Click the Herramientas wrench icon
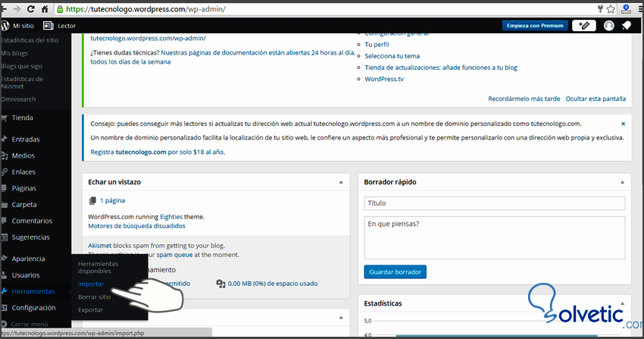 click(4, 291)
